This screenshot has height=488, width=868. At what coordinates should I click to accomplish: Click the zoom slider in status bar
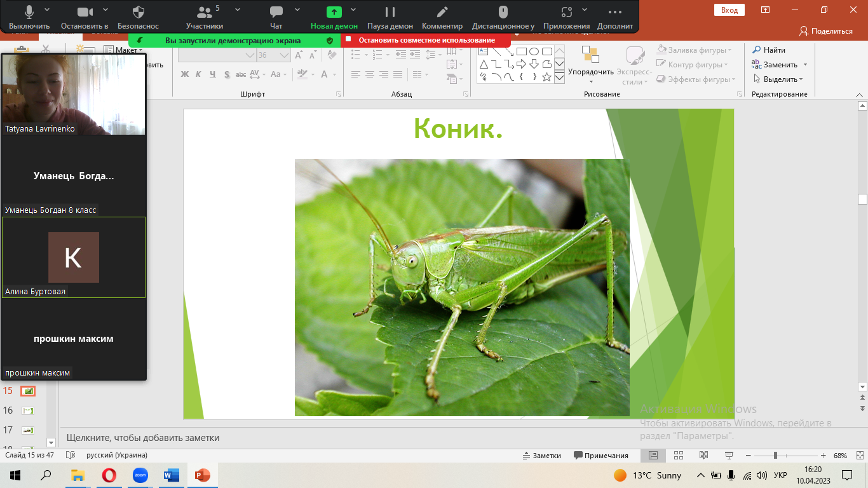pyautogui.click(x=775, y=456)
